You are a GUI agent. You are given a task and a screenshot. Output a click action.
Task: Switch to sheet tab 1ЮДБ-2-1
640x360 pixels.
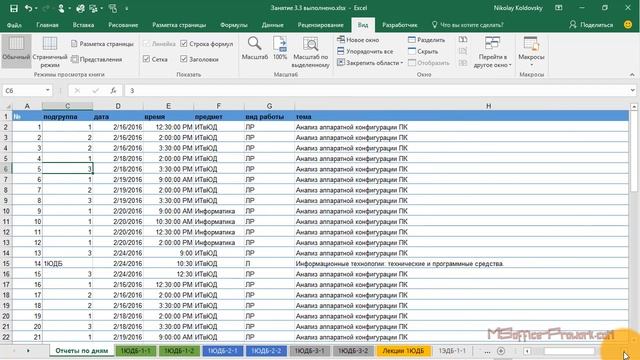click(222, 351)
